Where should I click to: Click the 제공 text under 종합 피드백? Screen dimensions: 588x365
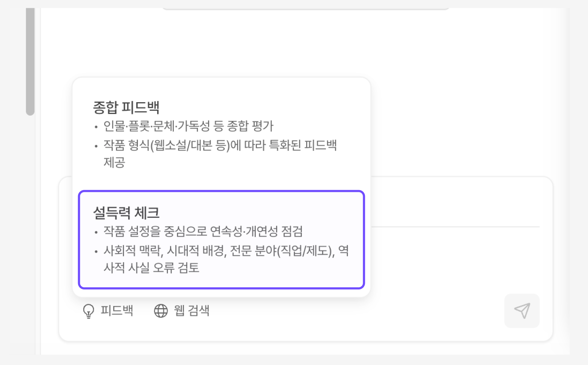pyautogui.click(x=114, y=162)
